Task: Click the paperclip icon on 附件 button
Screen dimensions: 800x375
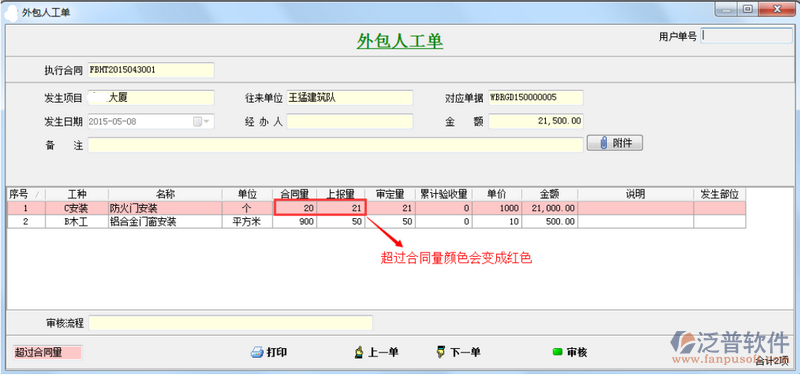Action: [604, 143]
